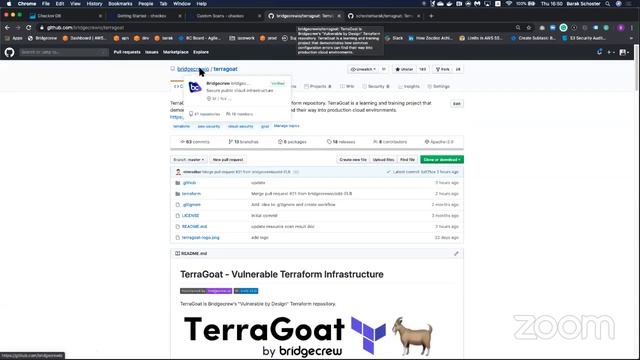640x360 pixels.
Task: Expand the commit message ellipsis
Action: (x=296, y=172)
